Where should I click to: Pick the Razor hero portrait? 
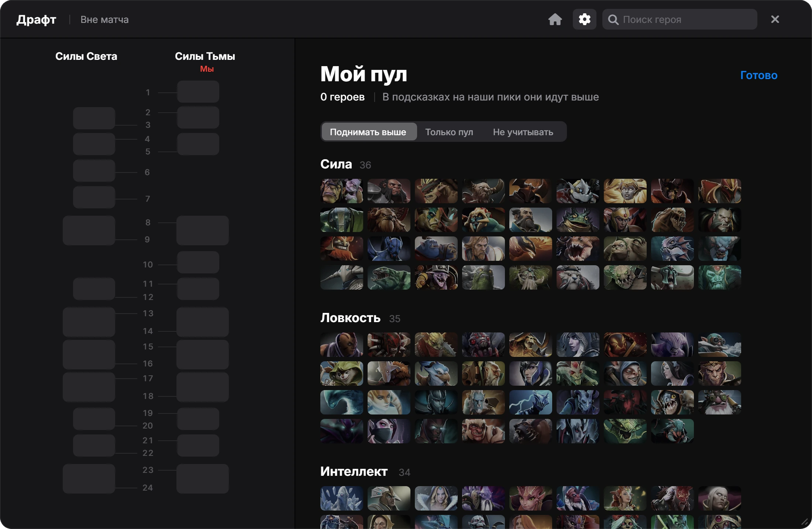coord(530,402)
